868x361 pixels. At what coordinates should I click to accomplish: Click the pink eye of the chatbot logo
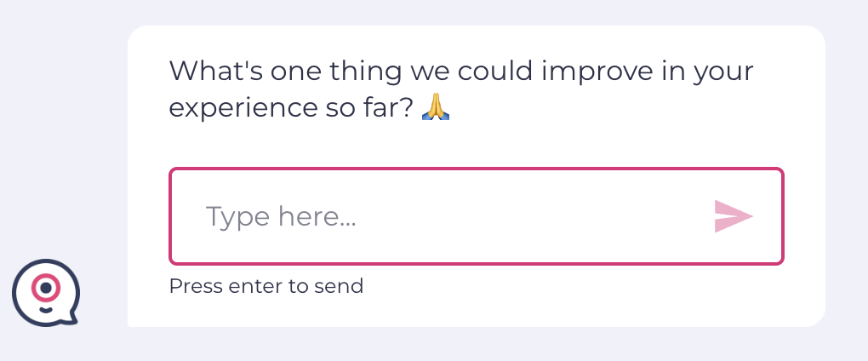[45, 288]
